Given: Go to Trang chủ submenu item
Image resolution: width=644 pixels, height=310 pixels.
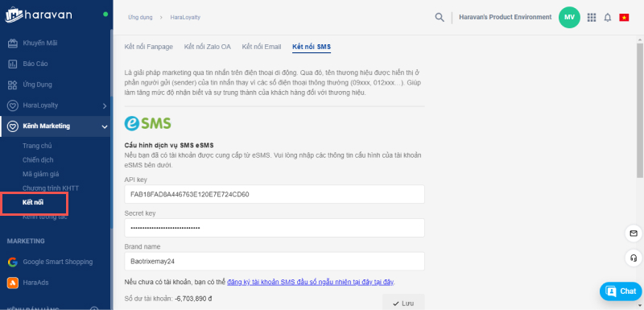Looking at the screenshot, I should [x=37, y=146].
